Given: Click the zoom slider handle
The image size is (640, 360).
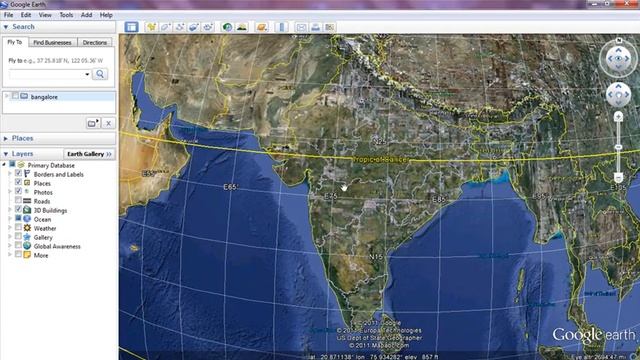Looking at the screenshot, I should (x=618, y=147).
